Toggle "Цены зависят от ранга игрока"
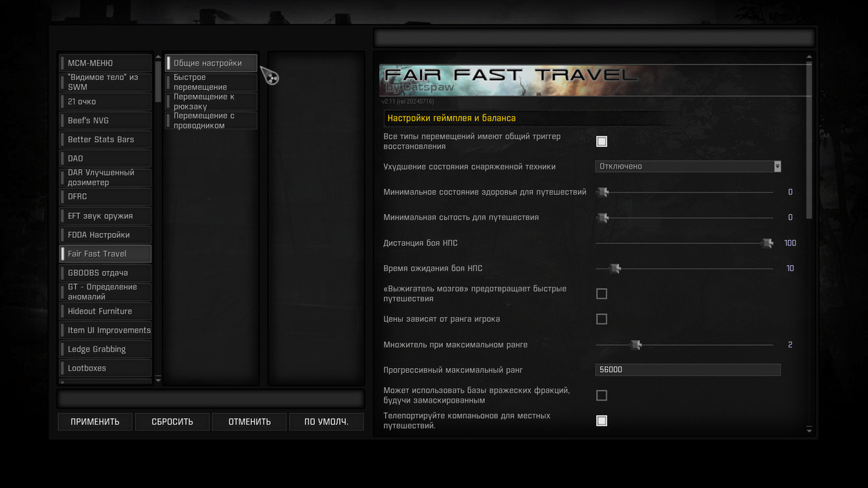The height and width of the screenshot is (488, 868). click(601, 319)
